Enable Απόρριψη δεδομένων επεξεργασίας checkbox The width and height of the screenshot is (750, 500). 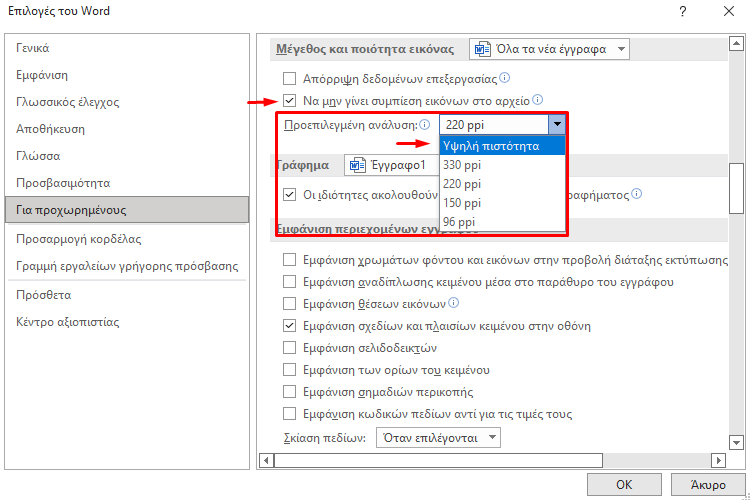pyautogui.click(x=289, y=78)
